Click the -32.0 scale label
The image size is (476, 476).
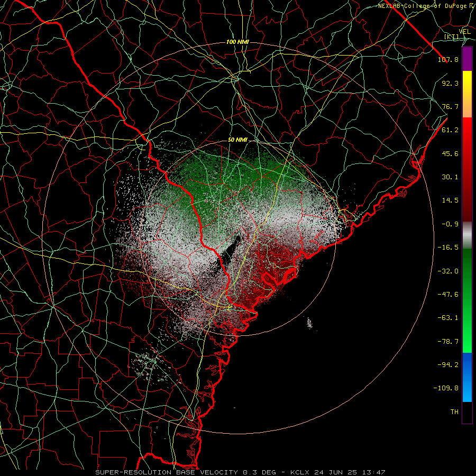click(448, 271)
